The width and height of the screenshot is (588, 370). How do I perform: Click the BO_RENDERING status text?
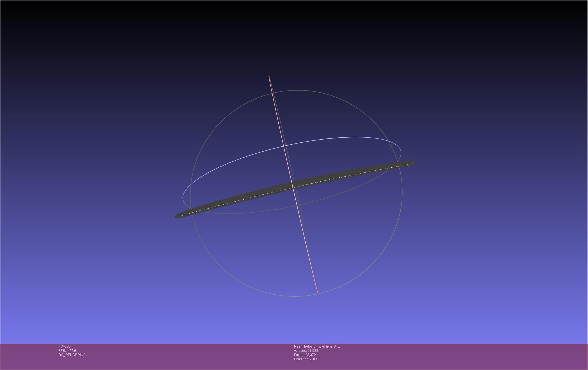[x=72, y=355]
